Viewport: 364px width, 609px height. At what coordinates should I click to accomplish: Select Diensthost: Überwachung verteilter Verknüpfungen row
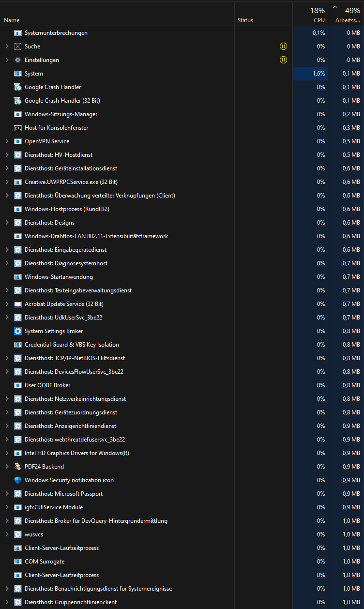(x=182, y=196)
